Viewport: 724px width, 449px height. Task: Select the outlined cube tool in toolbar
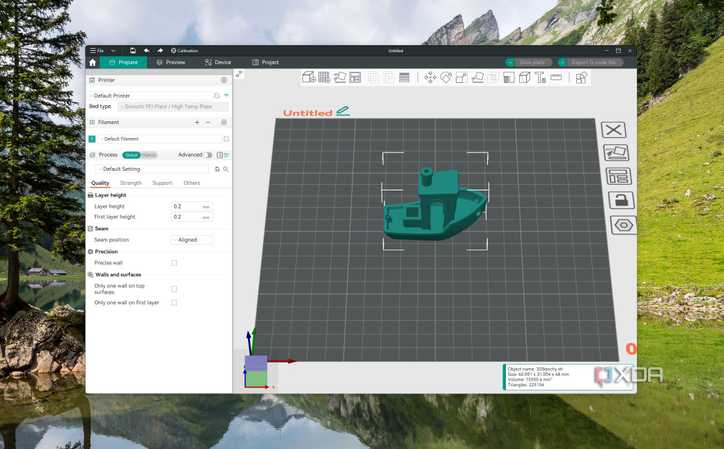[525, 78]
